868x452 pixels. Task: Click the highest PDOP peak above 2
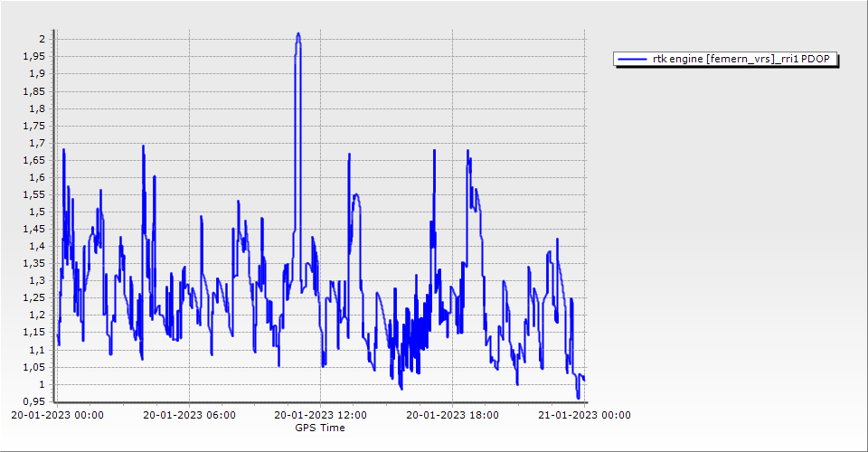[x=298, y=34]
